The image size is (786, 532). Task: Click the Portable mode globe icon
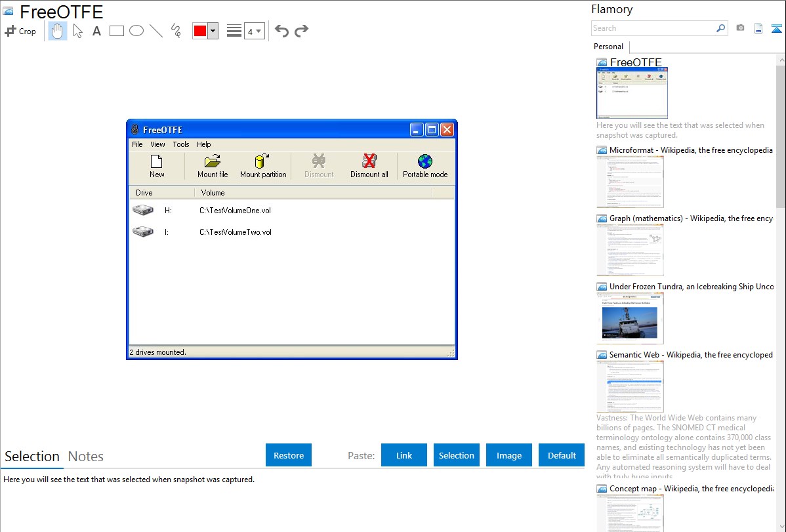click(425, 161)
